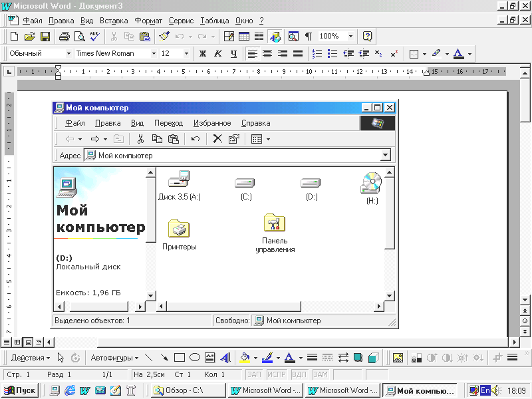
Task: Apply bulleted list formatting
Action: 332,54
